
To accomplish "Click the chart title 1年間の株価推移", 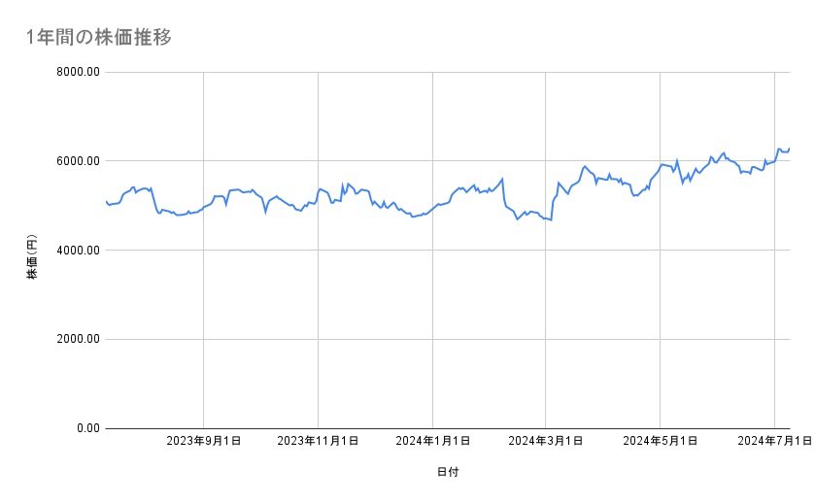I will [100, 37].
